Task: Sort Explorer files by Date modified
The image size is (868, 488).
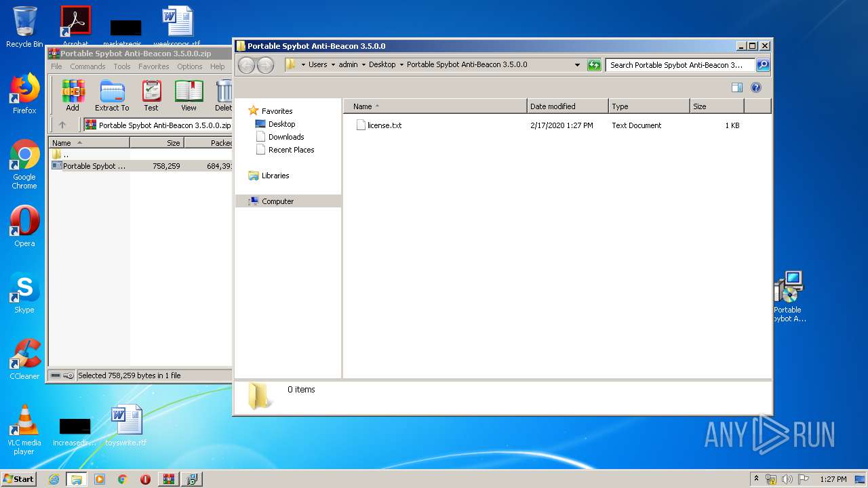Action: [x=568, y=106]
